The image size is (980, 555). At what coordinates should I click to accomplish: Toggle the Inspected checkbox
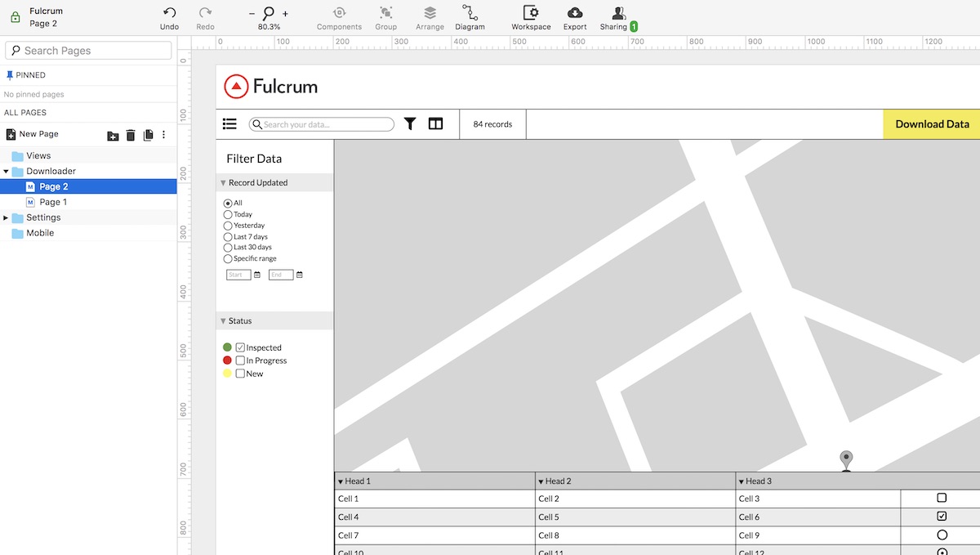tap(240, 347)
